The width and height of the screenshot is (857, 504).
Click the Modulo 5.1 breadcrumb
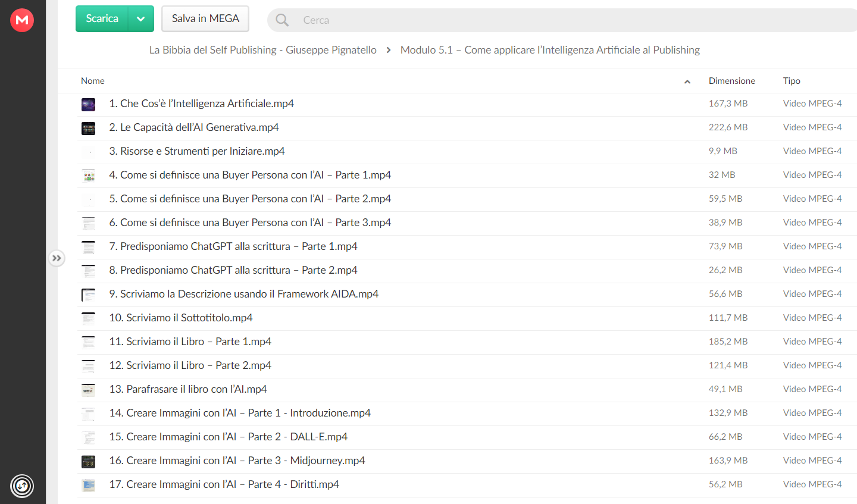coord(550,50)
